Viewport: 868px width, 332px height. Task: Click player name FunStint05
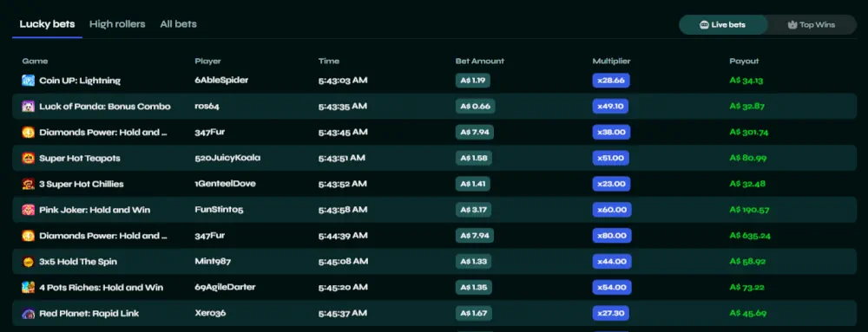pos(220,210)
